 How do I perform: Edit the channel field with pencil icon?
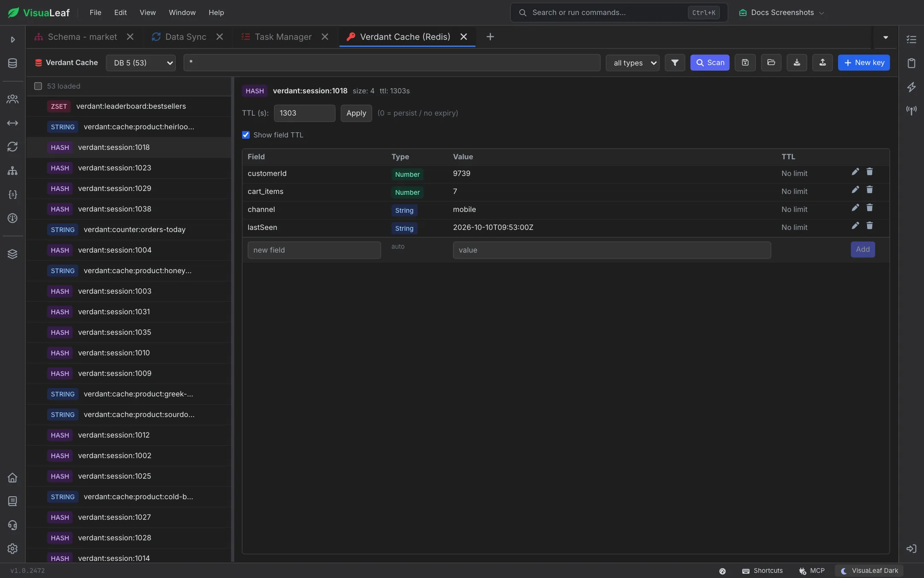[x=855, y=208]
